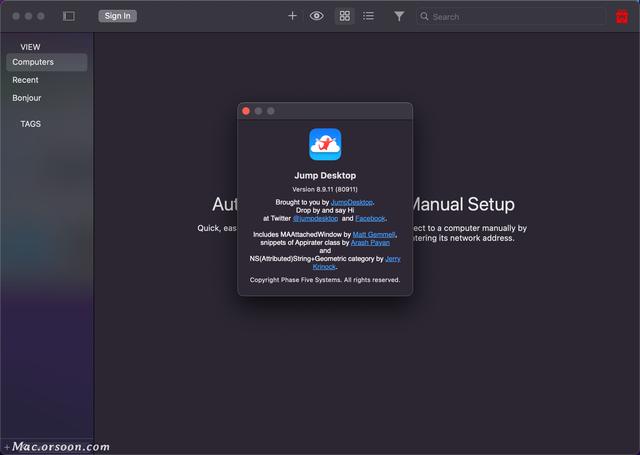The width and height of the screenshot is (640, 455).
Task: Open the Matt Gemmell link
Action: 374,234
